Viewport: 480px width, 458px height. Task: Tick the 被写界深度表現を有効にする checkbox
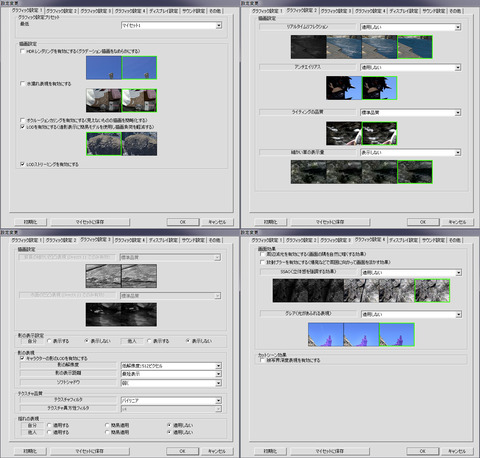click(x=262, y=360)
